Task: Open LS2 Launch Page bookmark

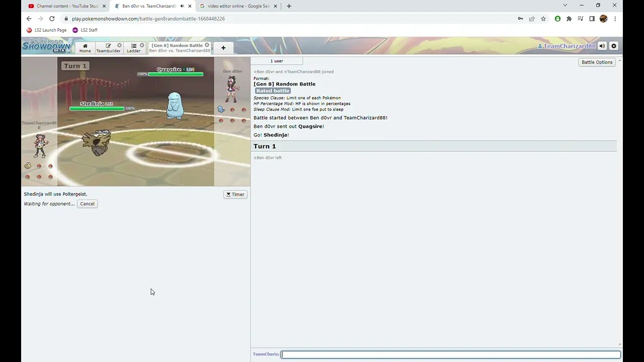Action: coord(46,30)
